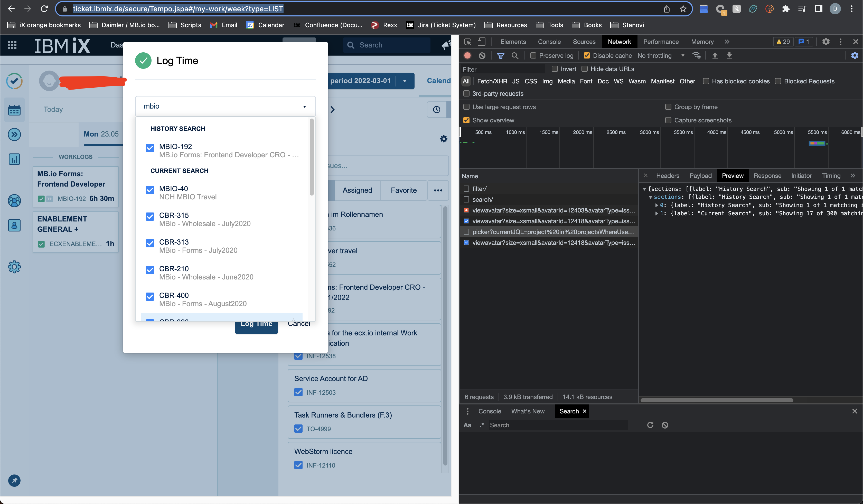Open the Jira app switcher grid icon
Screen dimensions: 863x504
click(12, 45)
